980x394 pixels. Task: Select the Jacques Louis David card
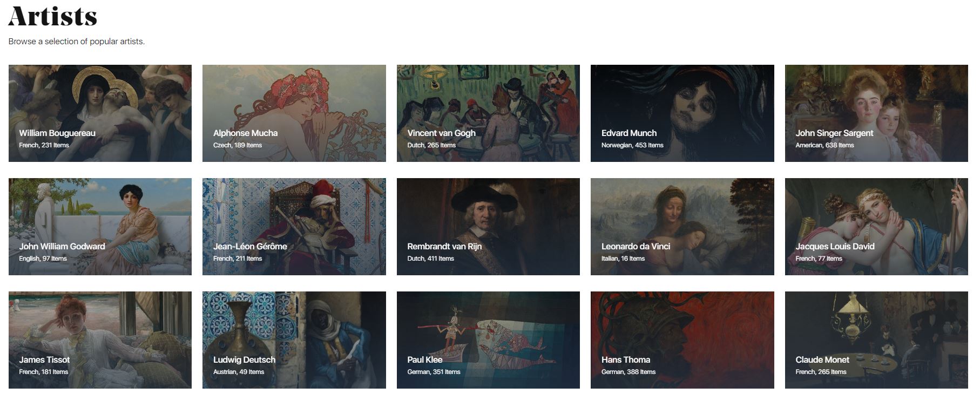876,227
